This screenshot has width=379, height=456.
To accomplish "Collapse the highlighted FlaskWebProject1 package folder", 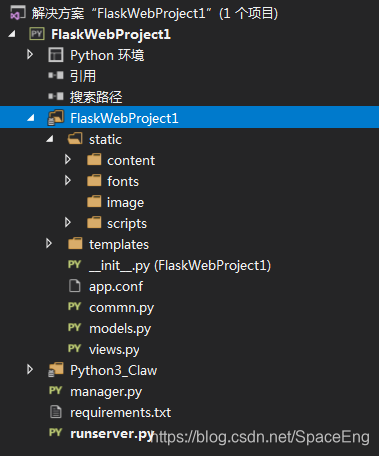I will (x=31, y=118).
